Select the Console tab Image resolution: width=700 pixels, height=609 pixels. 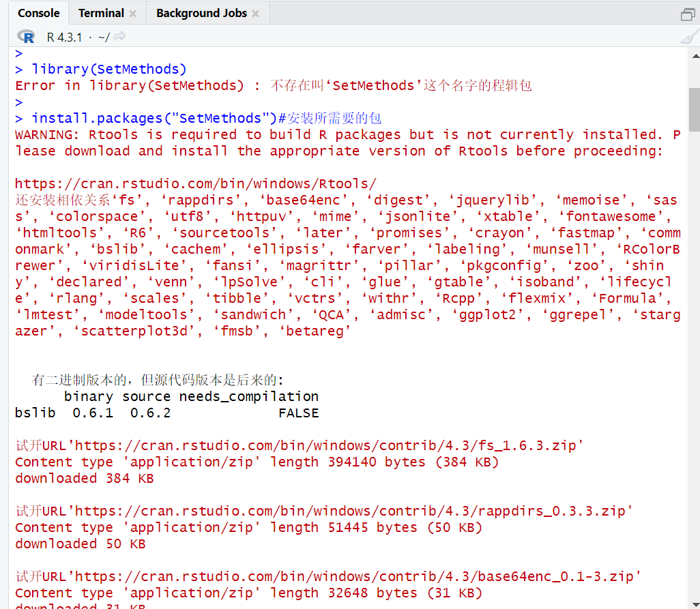coord(38,12)
